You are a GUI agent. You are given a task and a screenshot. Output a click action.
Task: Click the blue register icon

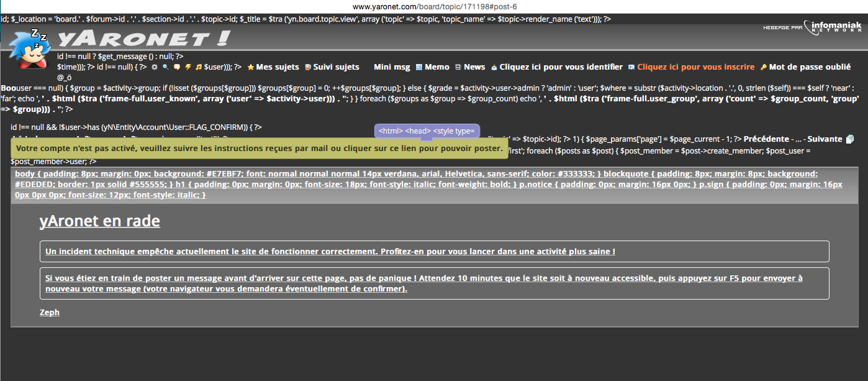(x=631, y=67)
